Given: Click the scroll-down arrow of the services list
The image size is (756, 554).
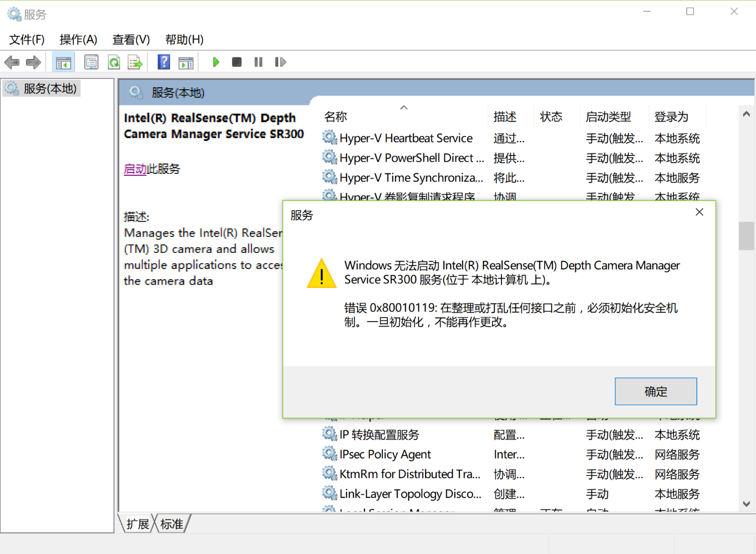Looking at the screenshot, I should coord(746,504).
